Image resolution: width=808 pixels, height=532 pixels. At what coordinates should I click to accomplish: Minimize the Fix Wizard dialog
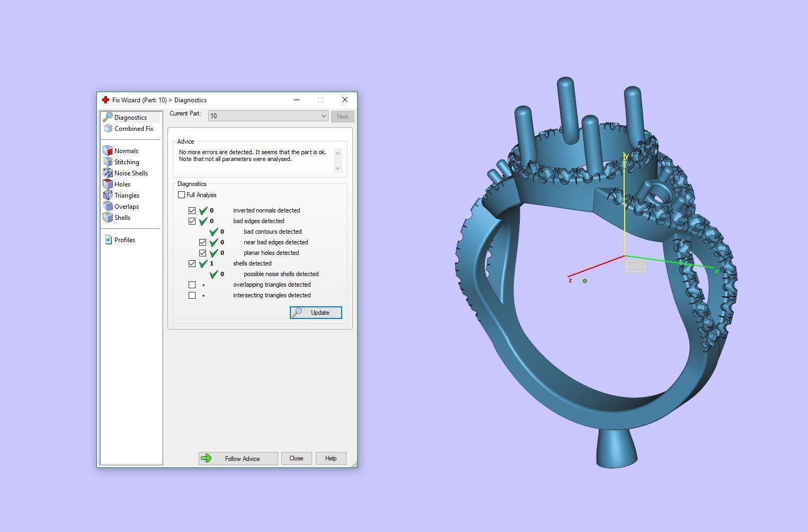(x=297, y=100)
